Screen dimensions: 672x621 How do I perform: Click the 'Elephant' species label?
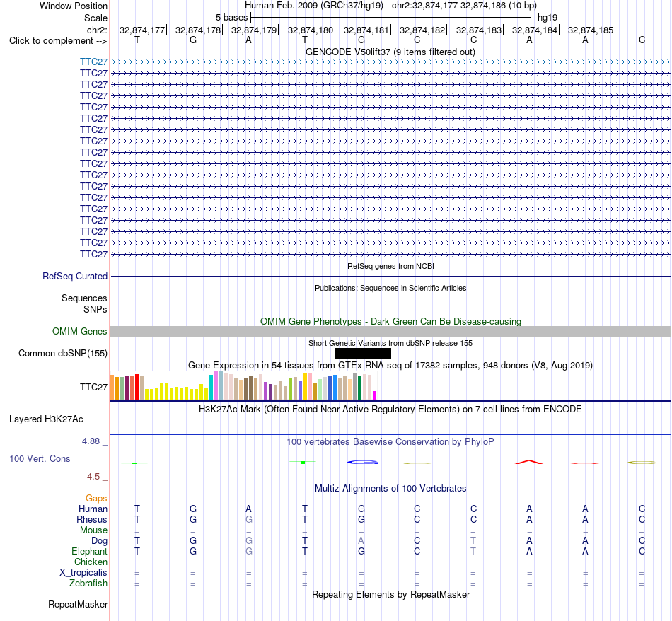89,551
